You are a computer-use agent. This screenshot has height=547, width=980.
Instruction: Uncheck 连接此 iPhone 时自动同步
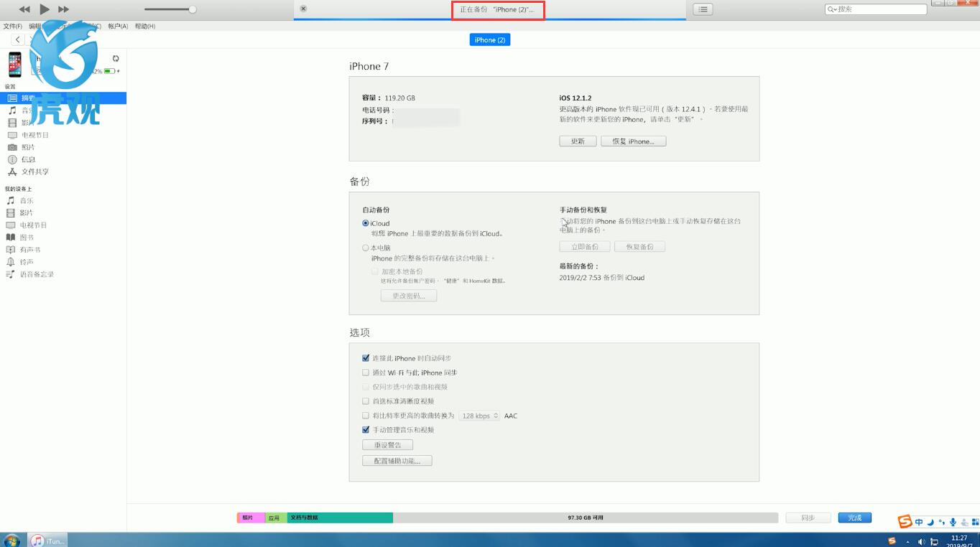366,358
